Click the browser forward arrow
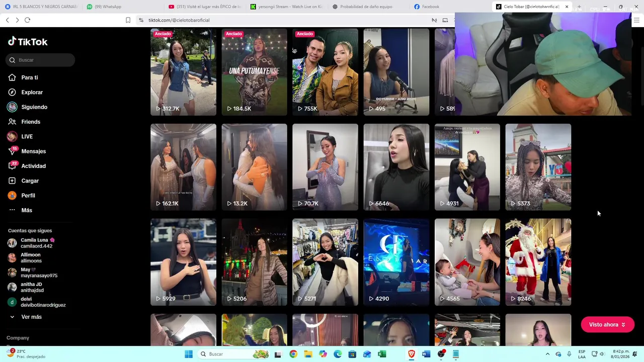The width and height of the screenshot is (644, 362). coord(17,20)
